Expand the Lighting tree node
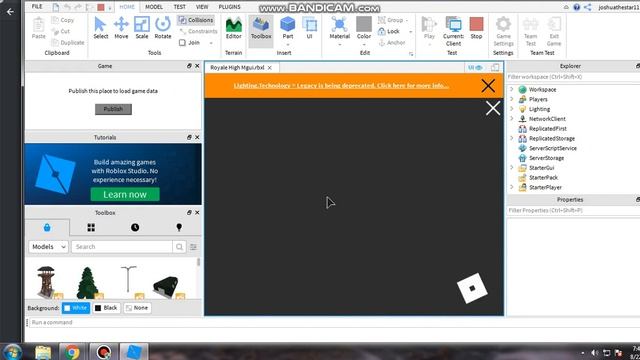This screenshot has height=360, width=640. [x=511, y=109]
